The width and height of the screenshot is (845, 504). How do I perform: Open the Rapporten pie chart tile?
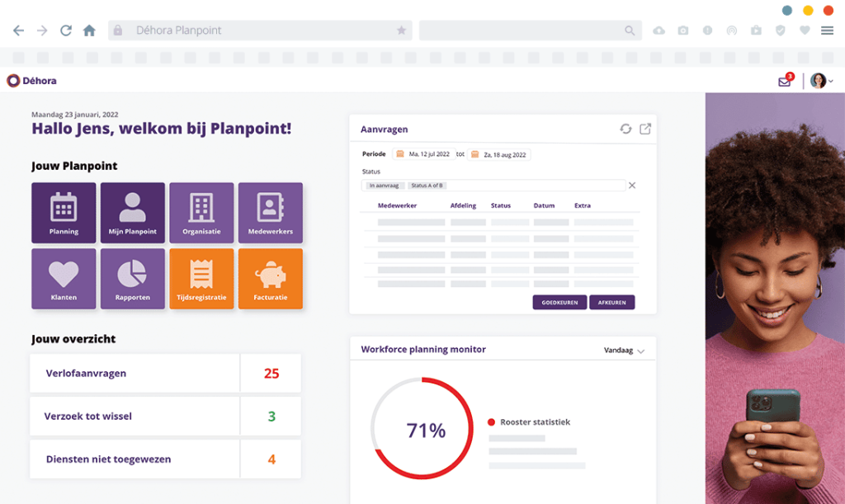[x=133, y=279]
